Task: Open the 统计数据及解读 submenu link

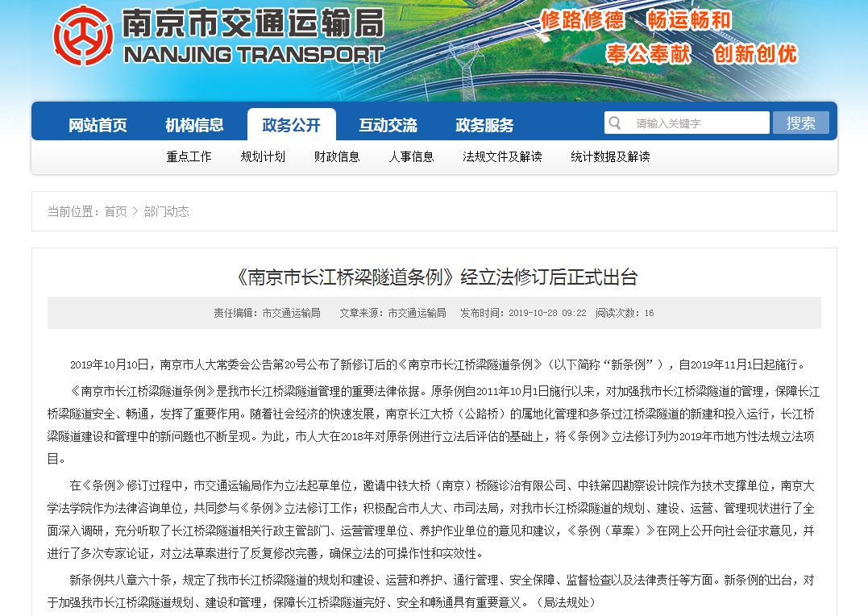Action: pos(610,156)
